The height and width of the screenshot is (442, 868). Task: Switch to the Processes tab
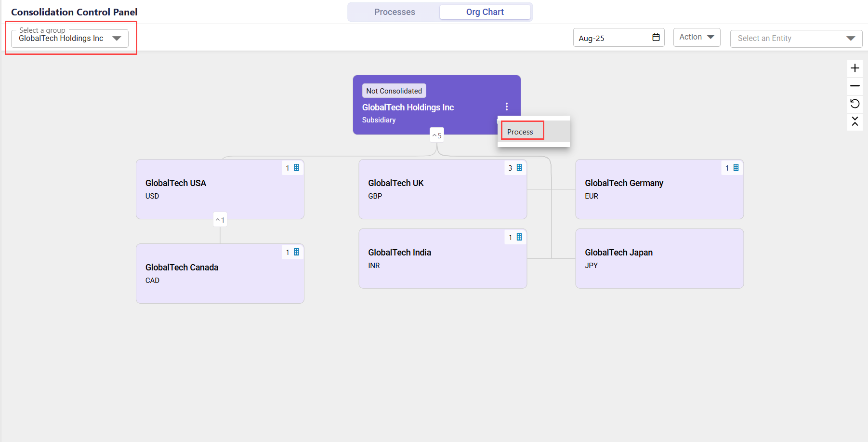tap(395, 12)
